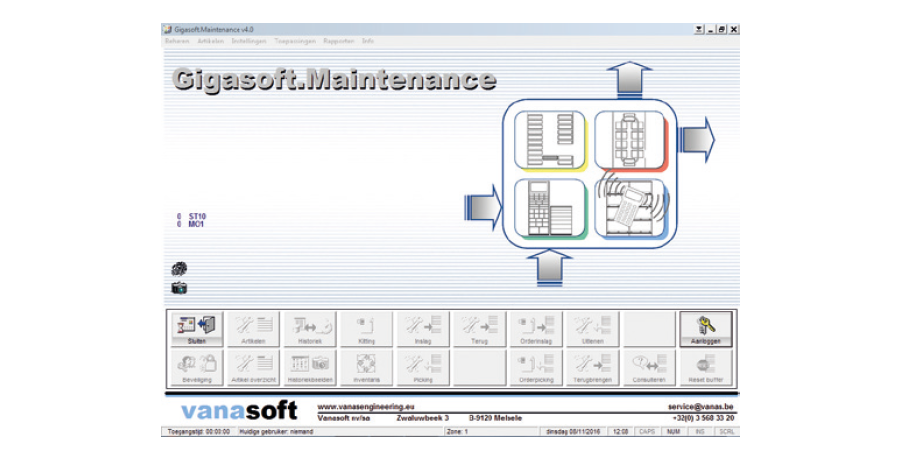The image size is (900, 460).
Task: Open the Beheren menu
Action: [x=177, y=41]
